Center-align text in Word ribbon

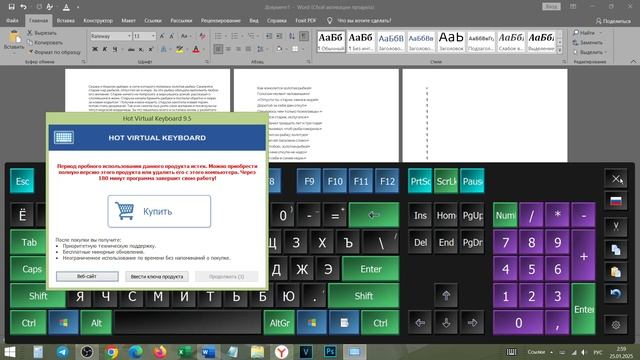[228, 49]
